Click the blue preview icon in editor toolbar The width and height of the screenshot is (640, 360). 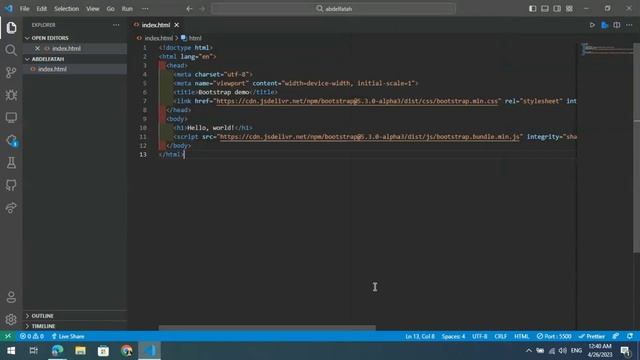604,25
